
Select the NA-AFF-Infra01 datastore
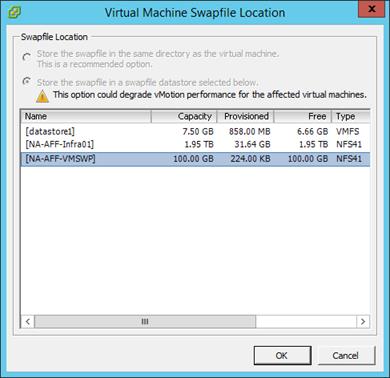coord(195,144)
